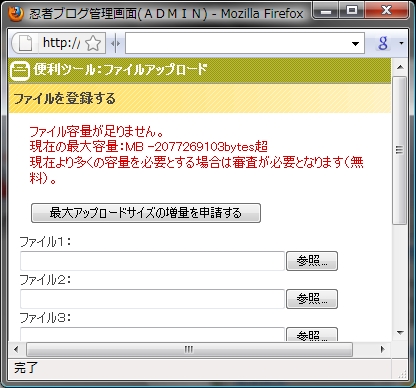The image size is (416, 388).
Task: Click the search text field in the toolbar
Action: click(x=238, y=43)
